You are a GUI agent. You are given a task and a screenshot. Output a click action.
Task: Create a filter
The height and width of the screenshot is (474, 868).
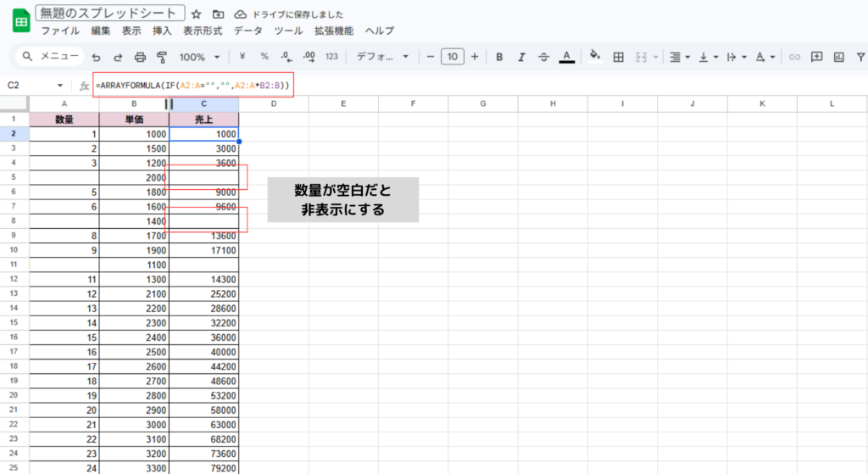tap(861, 57)
